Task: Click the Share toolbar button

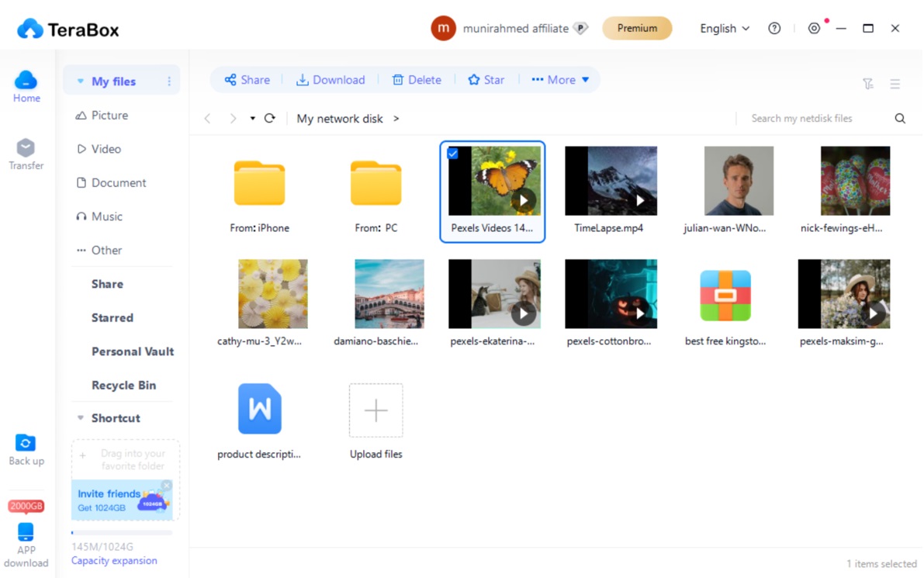Action: point(247,80)
